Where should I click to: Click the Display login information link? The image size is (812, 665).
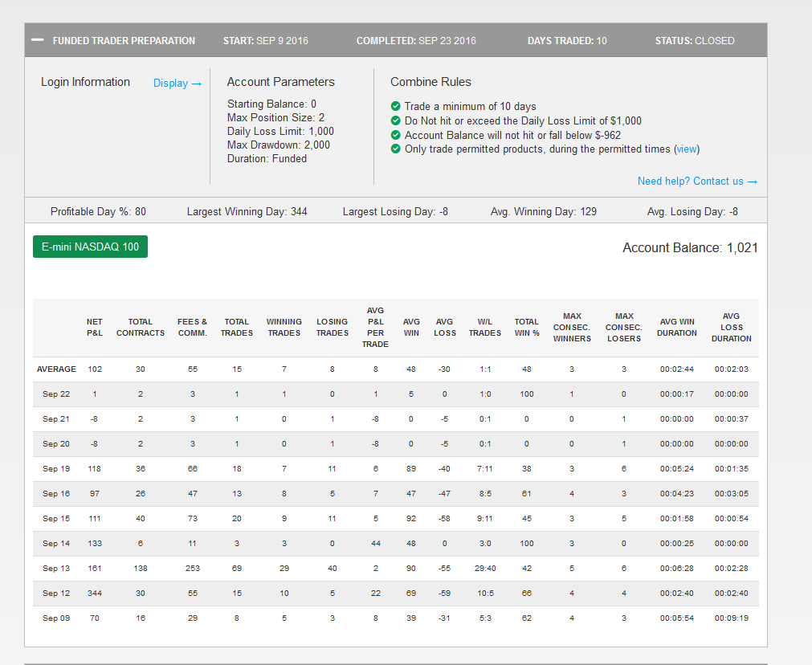177,84
